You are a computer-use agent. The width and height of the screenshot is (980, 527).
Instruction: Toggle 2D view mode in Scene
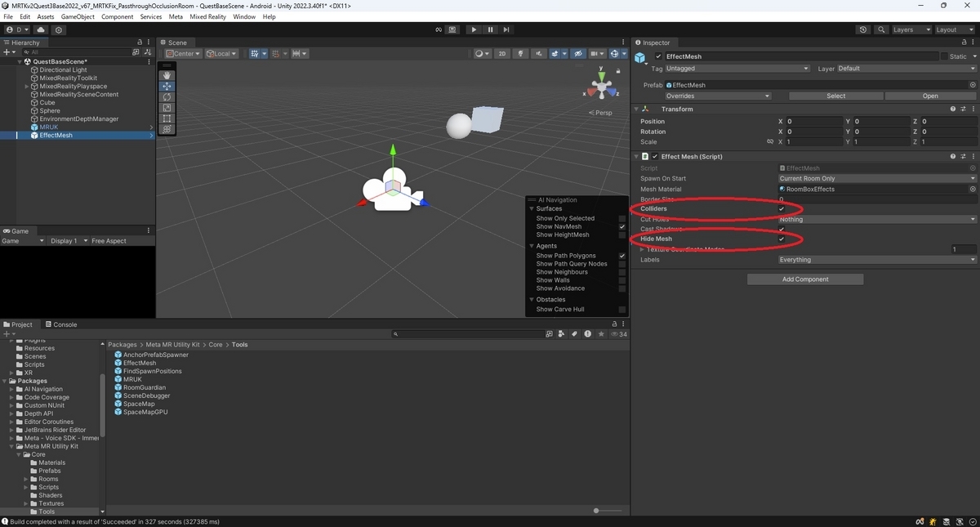click(502, 54)
